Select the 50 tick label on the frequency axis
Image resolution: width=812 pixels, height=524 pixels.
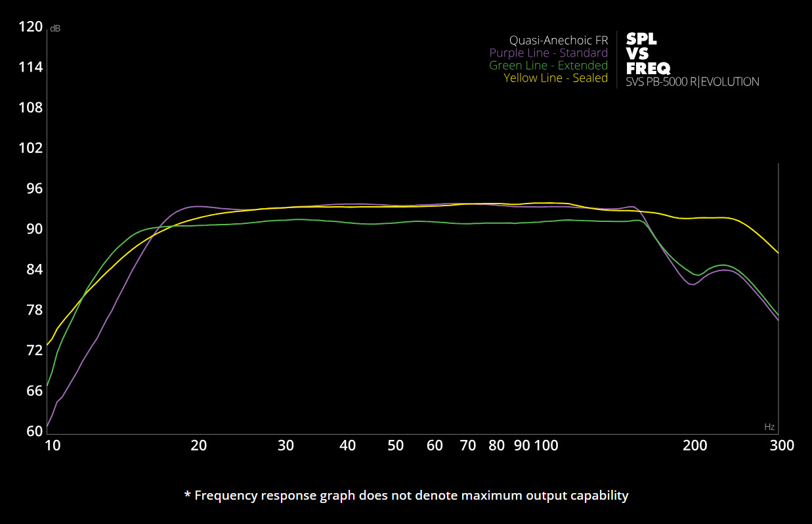[x=395, y=445]
